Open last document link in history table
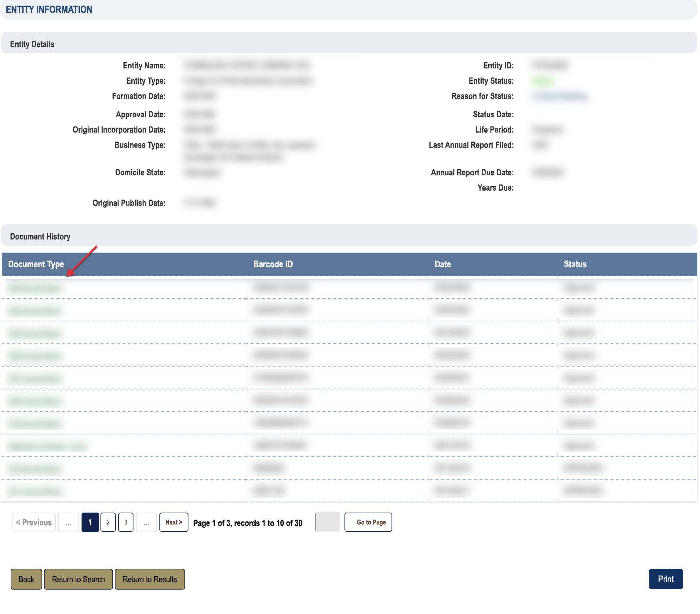This screenshot has height=614, width=700. [x=35, y=492]
